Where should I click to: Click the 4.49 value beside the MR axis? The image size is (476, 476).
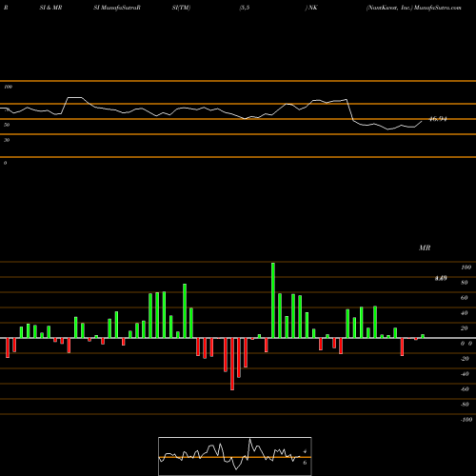point(441,278)
